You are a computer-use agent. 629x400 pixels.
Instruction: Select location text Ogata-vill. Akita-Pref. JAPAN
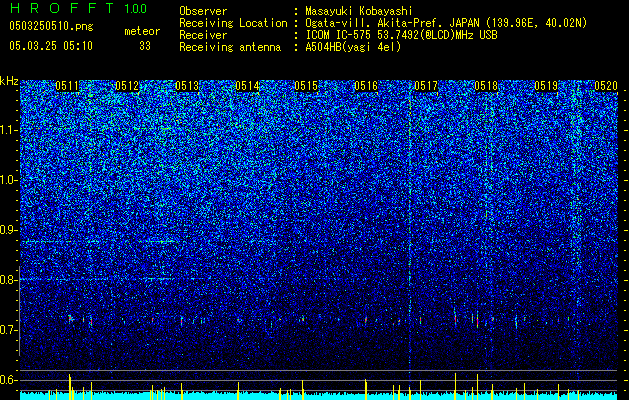[392, 23]
